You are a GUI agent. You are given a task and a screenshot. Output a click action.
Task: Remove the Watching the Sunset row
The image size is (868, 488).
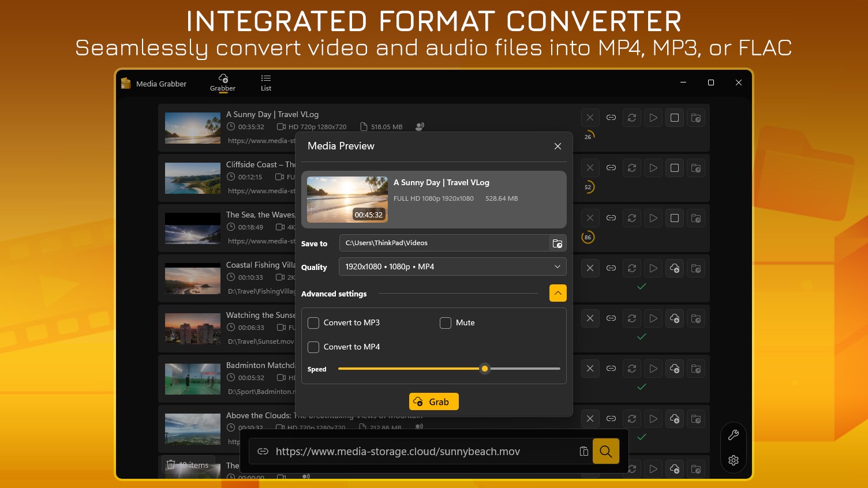[590, 318]
